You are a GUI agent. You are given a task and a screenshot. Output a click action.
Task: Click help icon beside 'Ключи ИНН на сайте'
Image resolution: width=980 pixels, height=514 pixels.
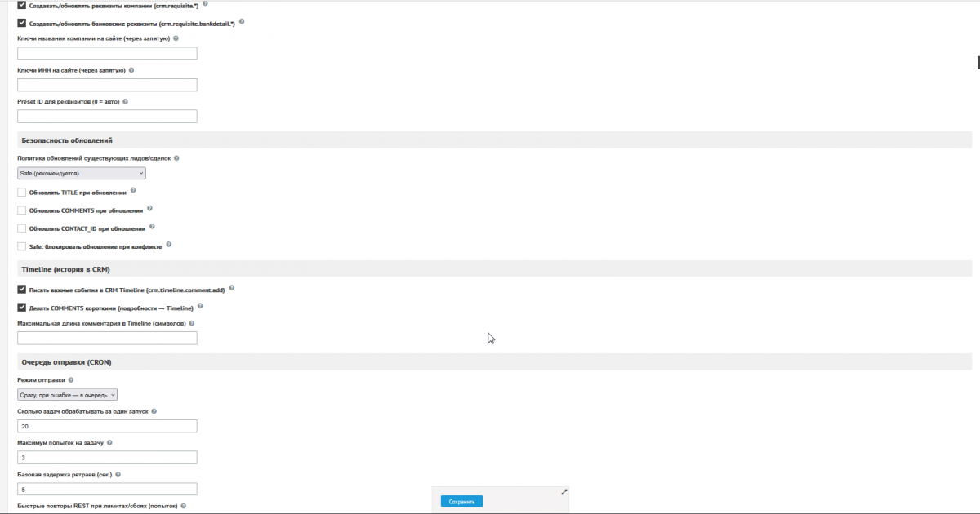click(131, 70)
